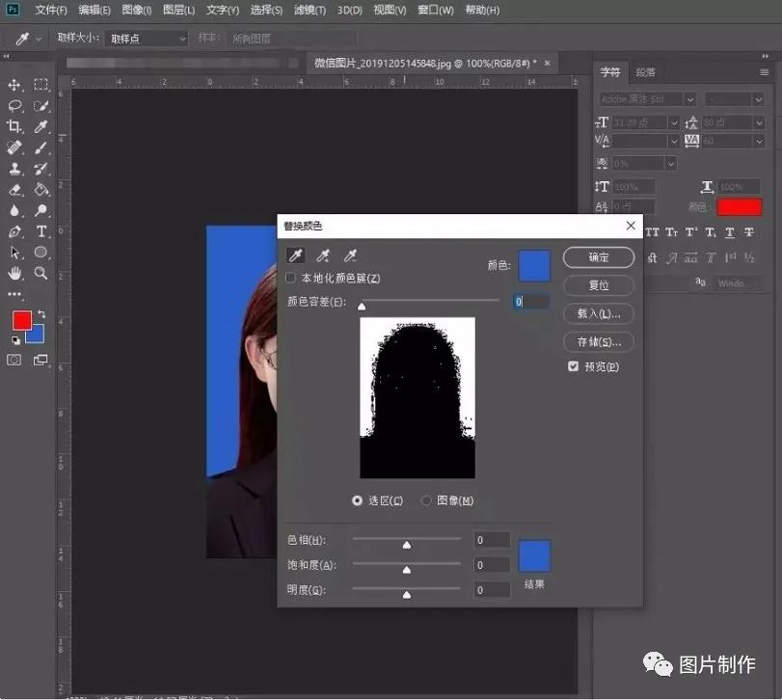The width and height of the screenshot is (782, 700).
Task: Click the 载入 button
Action: (598, 313)
